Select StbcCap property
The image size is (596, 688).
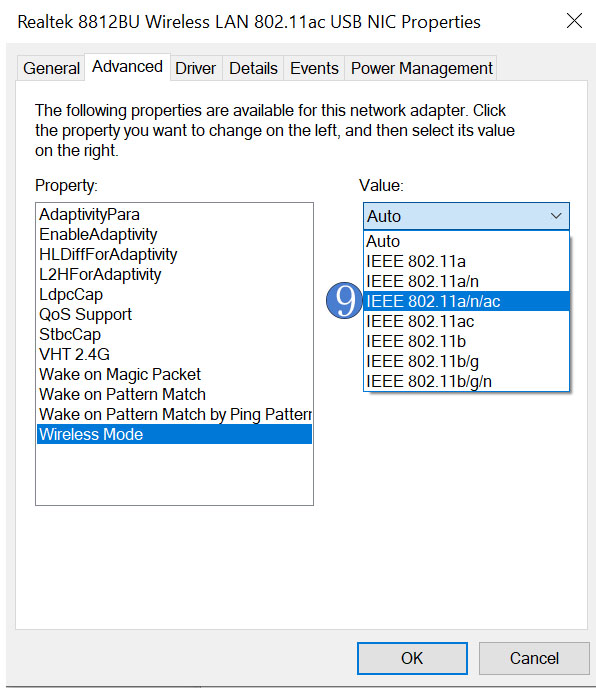pos(174,334)
